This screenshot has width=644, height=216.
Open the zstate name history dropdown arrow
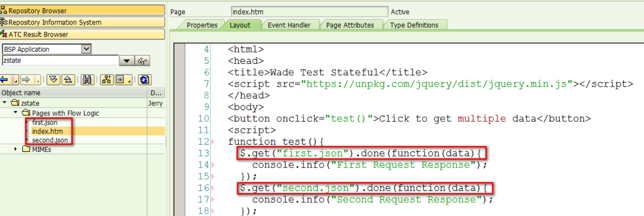[x=127, y=61]
